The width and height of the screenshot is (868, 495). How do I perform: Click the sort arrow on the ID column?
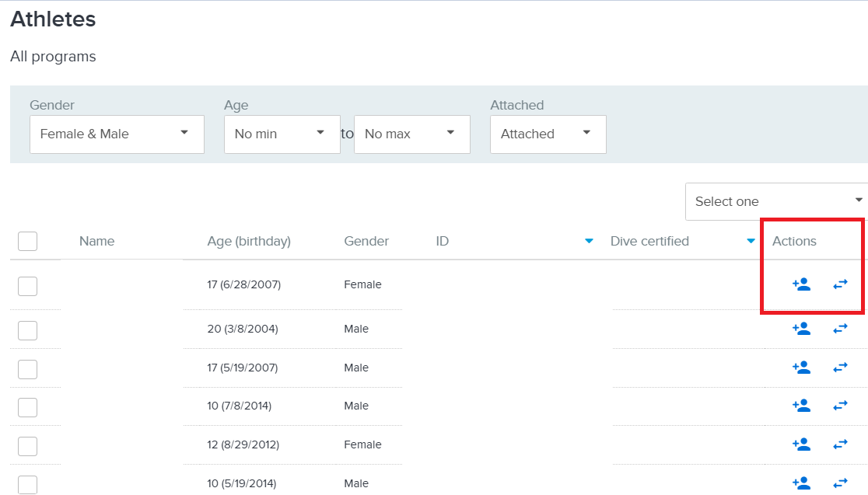point(589,242)
